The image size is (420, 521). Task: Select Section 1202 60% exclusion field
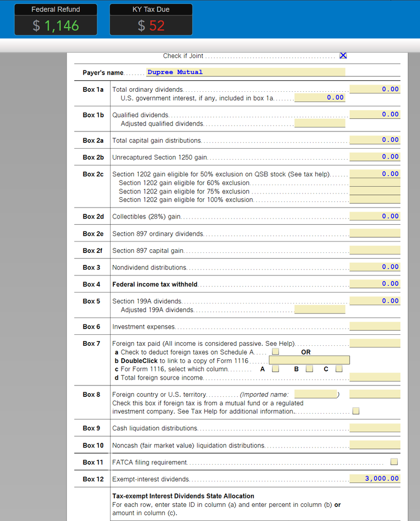[x=375, y=182]
